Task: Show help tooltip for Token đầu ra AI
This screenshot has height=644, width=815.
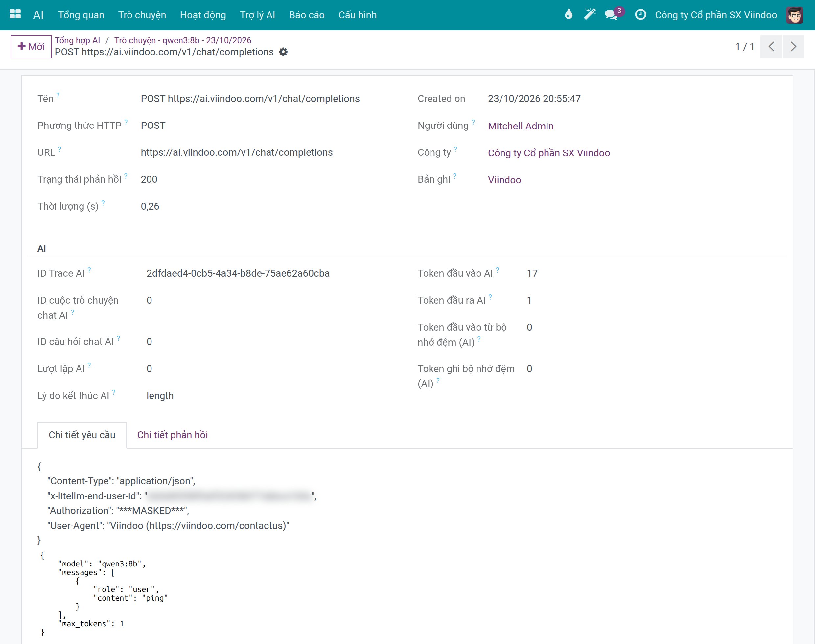Action: coord(490,297)
